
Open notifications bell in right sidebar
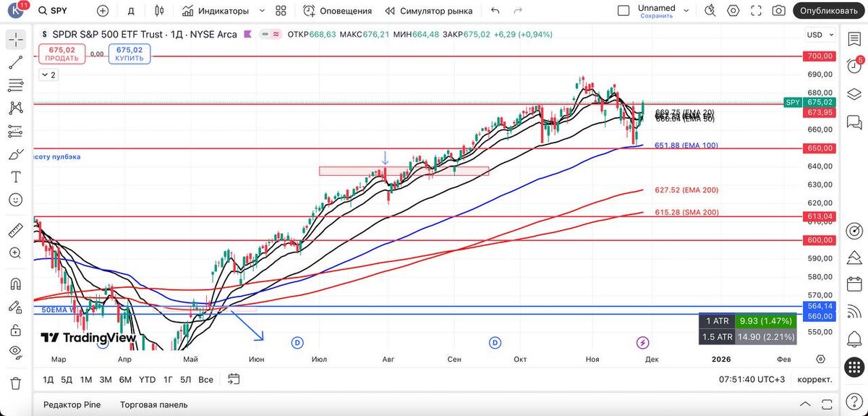point(854,340)
